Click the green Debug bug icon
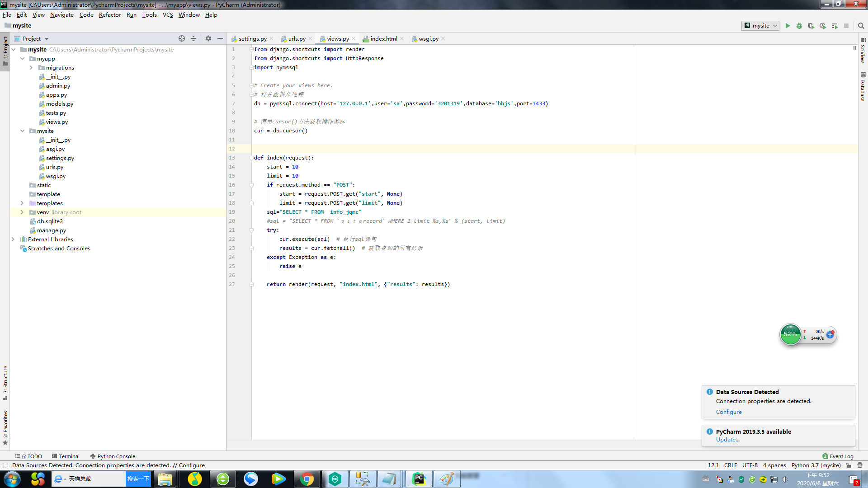This screenshot has height=488, width=868. pos(799,26)
